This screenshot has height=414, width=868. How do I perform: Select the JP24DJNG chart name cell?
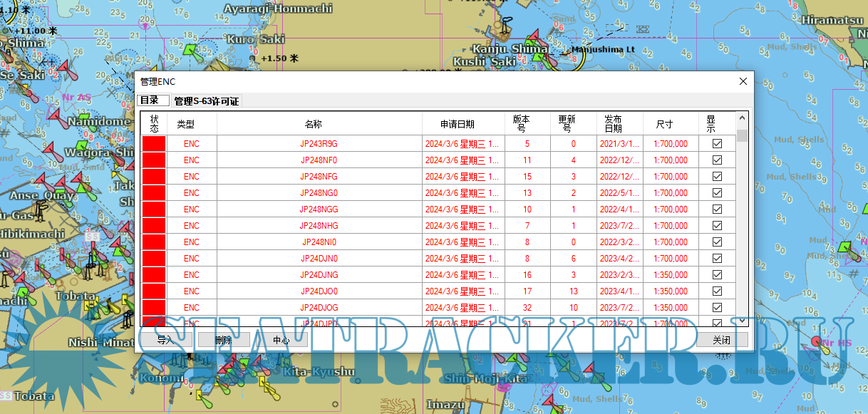(x=319, y=275)
